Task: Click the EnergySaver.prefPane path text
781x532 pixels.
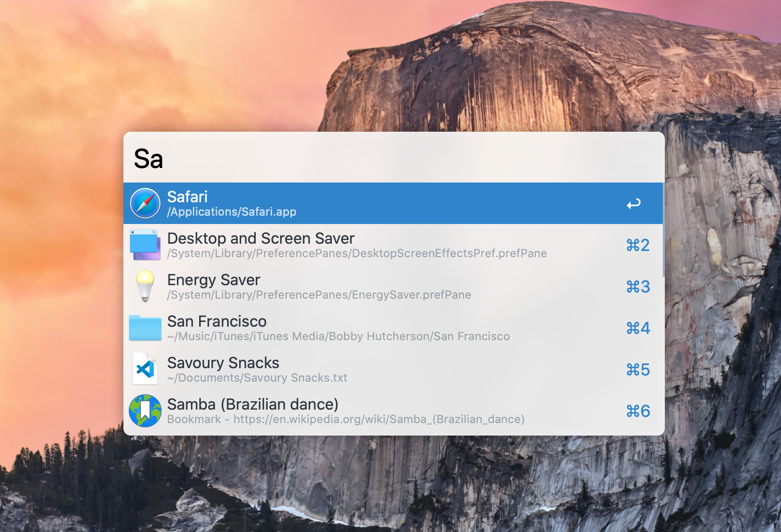Action: (x=319, y=295)
